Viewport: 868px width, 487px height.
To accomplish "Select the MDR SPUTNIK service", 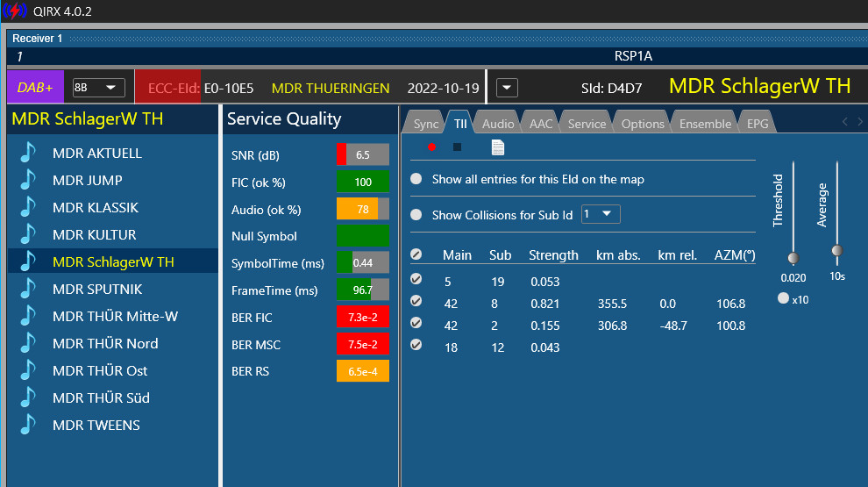I will click(97, 289).
